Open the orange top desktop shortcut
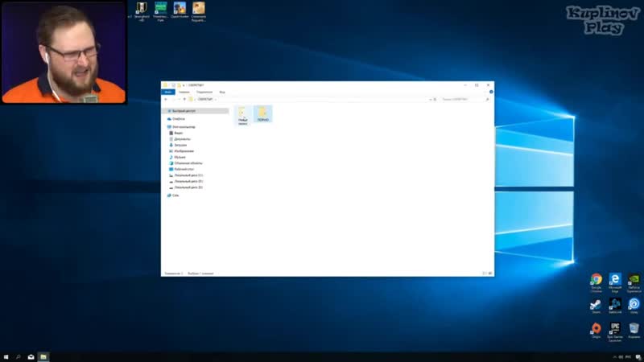Viewport: 644px width, 362px height. click(198, 11)
